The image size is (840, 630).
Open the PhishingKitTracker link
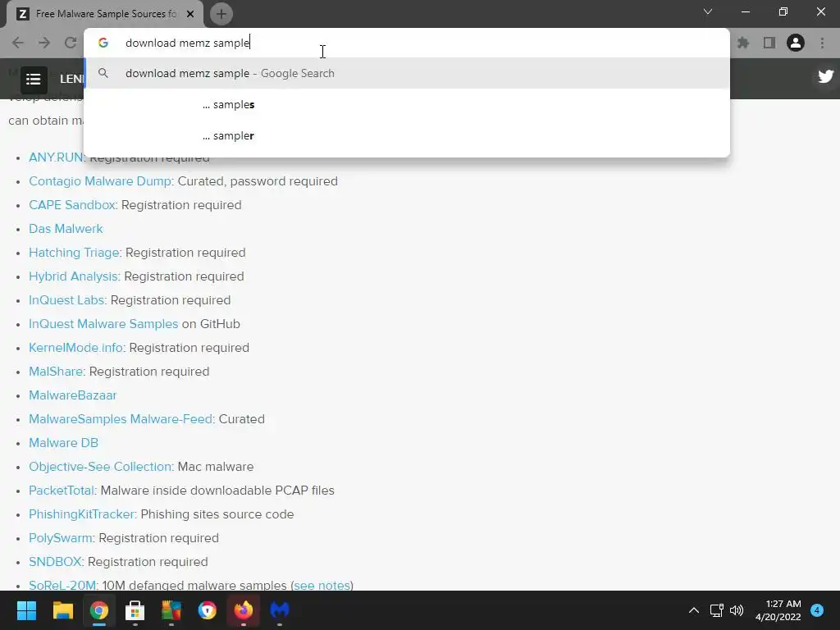[81, 514]
